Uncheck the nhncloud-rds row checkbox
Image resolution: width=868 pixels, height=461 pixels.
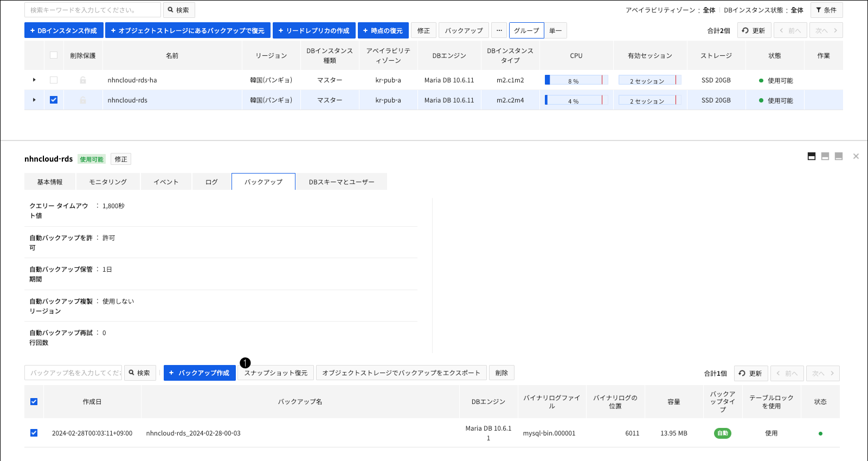pyautogui.click(x=54, y=100)
